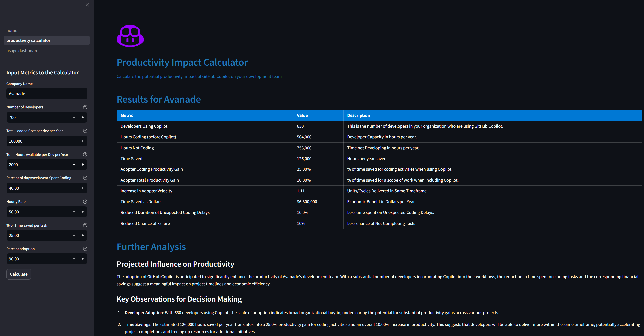Increase % of Time saved per task

tap(83, 235)
